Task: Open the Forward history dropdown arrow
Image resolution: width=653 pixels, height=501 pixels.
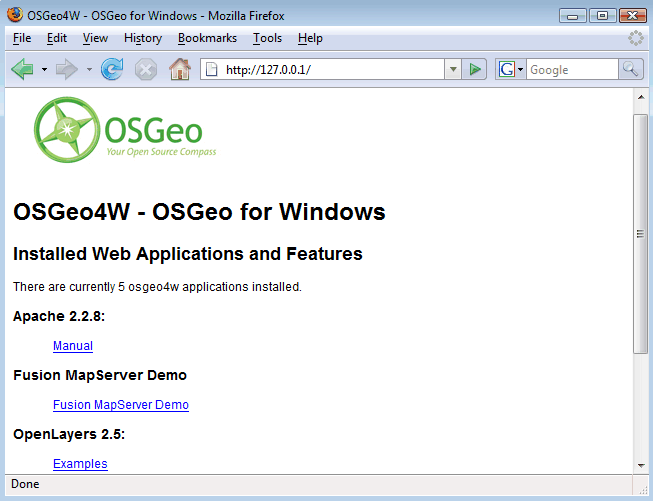Action: tap(89, 70)
